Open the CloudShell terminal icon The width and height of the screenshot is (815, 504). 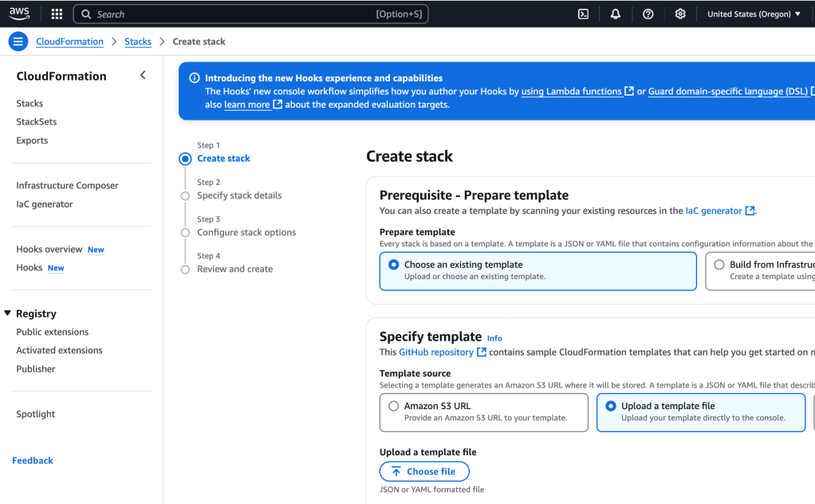pyautogui.click(x=583, y=14)
